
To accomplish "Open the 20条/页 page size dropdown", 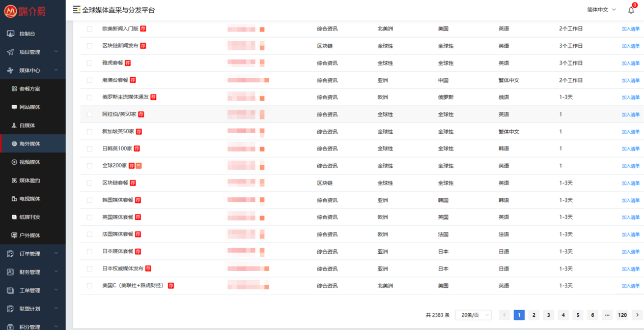I will pyautogui.click(x=473, y=315).
